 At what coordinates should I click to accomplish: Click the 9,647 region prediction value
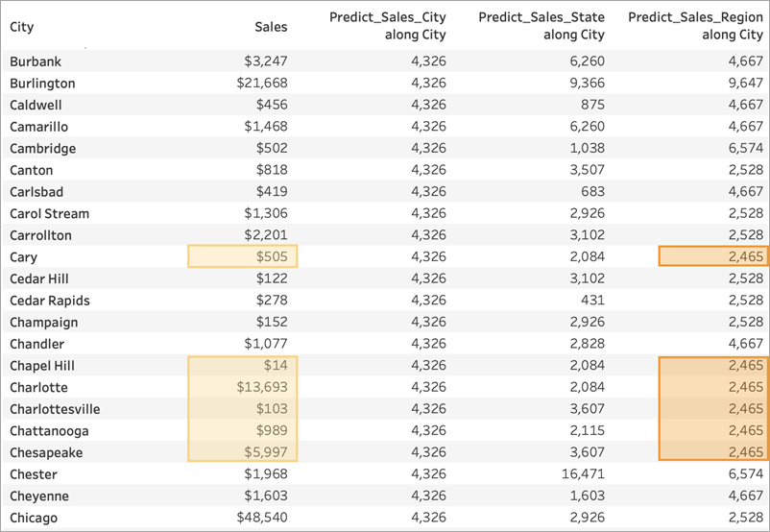(x=745, y=83)
